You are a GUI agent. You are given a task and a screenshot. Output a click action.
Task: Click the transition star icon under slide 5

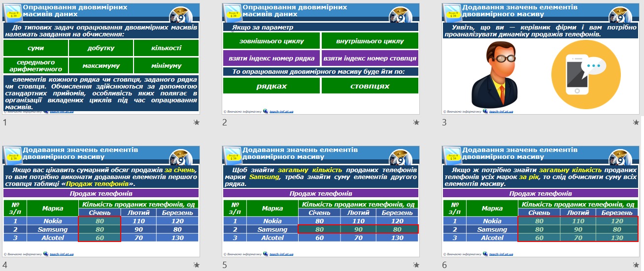pyautogui.click(x=416, y=265)
